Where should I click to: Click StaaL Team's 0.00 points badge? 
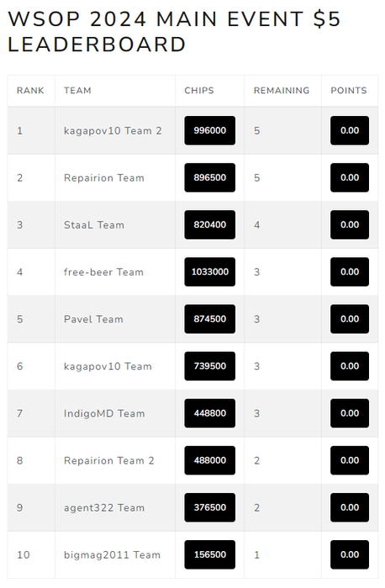click(350, 224)
